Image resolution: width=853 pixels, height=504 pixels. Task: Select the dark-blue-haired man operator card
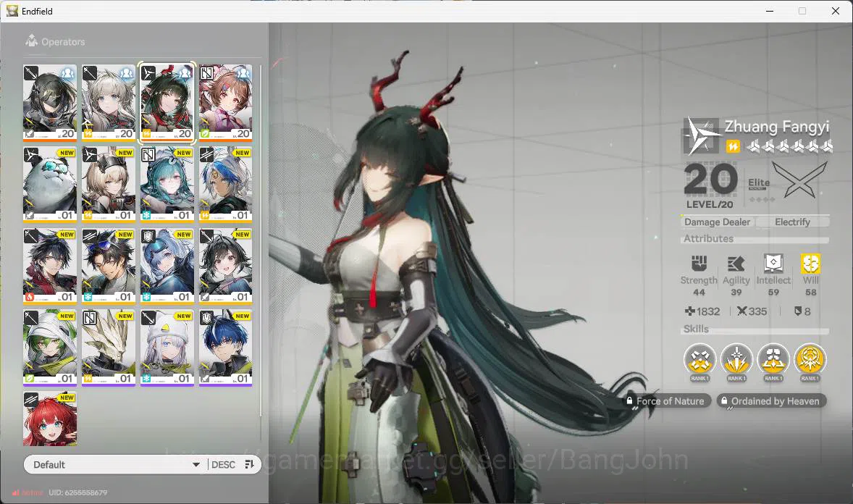(226, 348)
